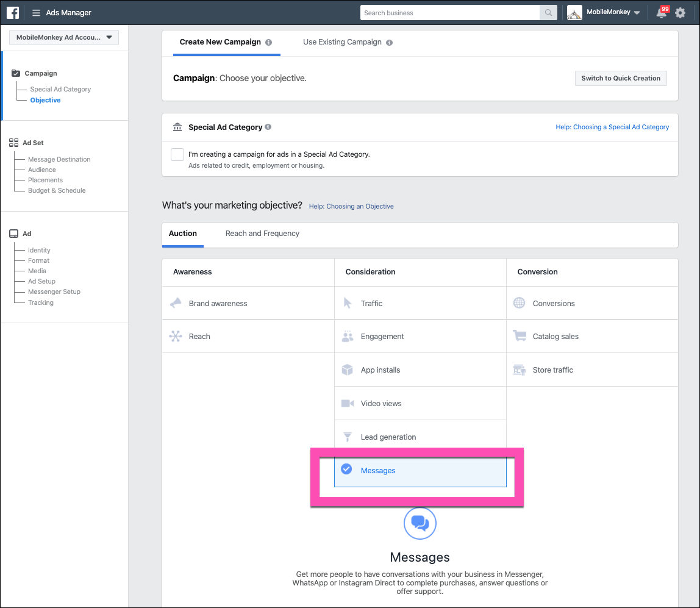The image size is (700, 608).
Task: Click the blue checkmark on Messages
Action: coord(347,469)
